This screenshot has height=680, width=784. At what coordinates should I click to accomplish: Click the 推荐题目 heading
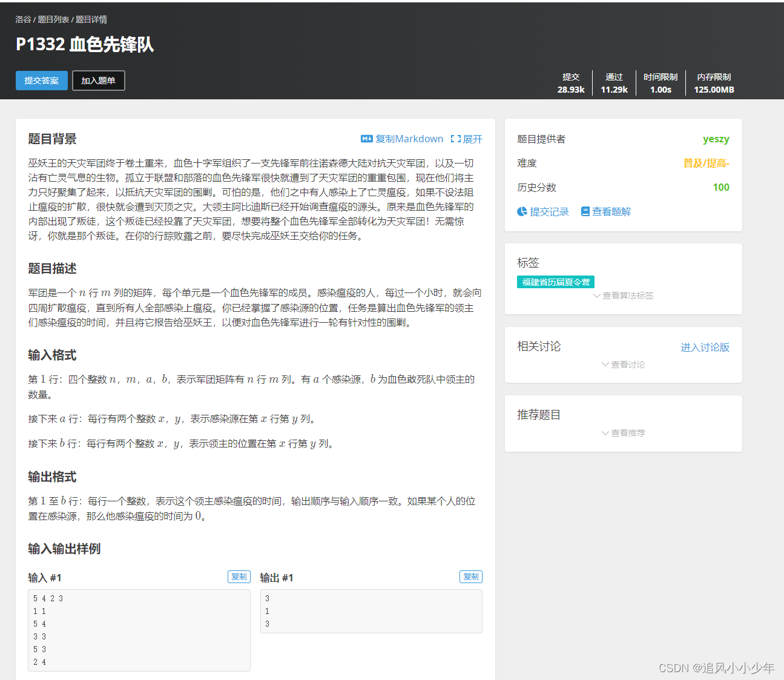pyautogui.click(x=539, y=415)
